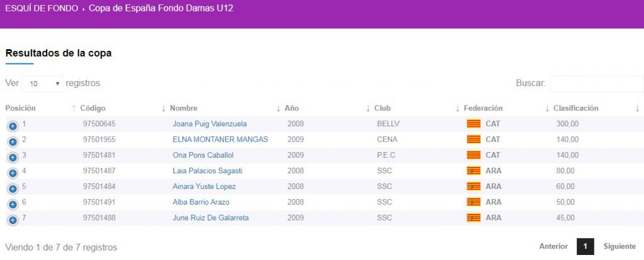This screenshot has height=260, width=644.
Task: Click Aragon flag in June Ruiz row
Action: click(x=474, y=218)
